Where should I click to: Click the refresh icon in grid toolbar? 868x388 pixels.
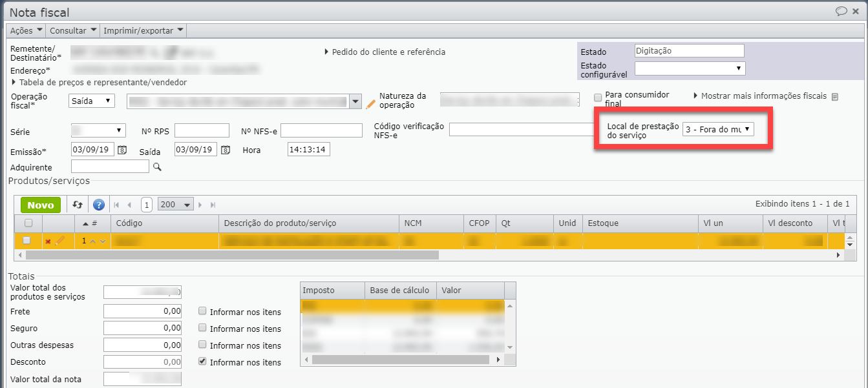(78, 205)
